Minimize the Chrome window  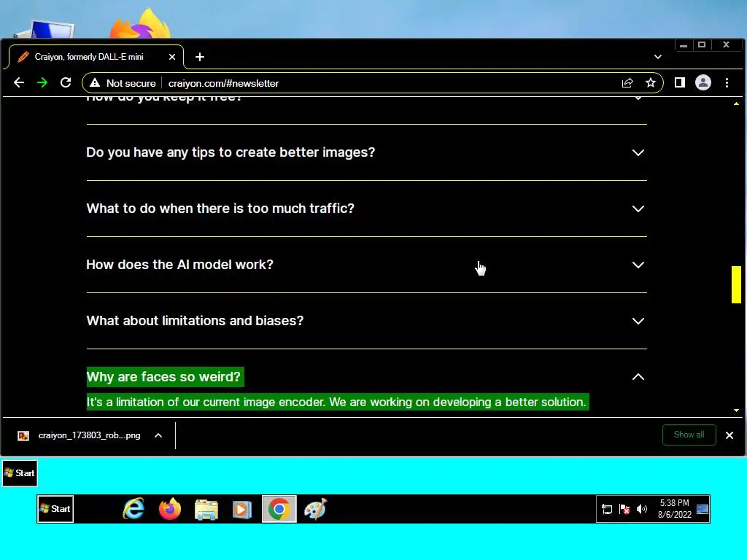pos(684,44)
